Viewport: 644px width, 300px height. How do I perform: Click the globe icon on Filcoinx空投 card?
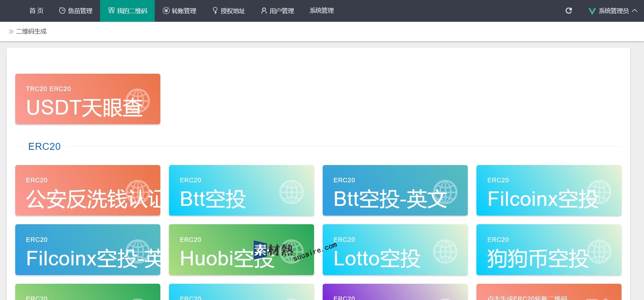(x=599, y=192)
